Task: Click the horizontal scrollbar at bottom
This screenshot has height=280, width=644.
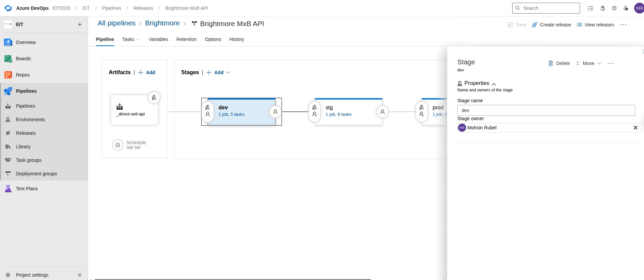Action: (232, 279)
